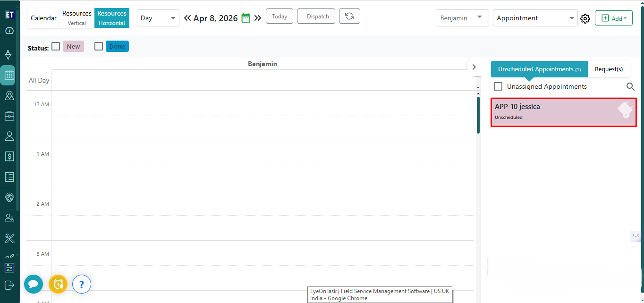Viewport: 644px width, 303px height.
Task: Click the refresh schedule icon
Action: click(x=349, y=17)
